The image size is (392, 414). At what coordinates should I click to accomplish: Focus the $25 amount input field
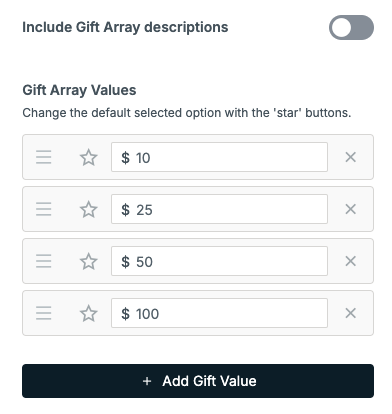(219, 209)
